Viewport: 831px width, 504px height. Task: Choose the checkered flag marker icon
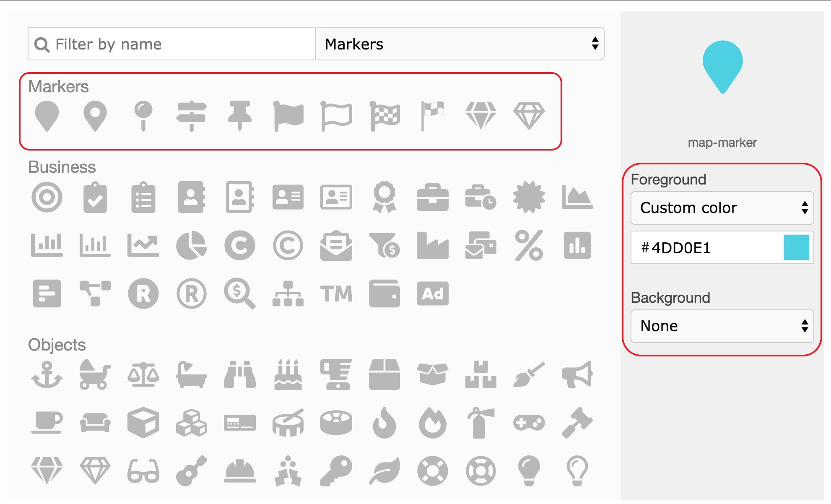pyautogui.click(x=384, y=116)
